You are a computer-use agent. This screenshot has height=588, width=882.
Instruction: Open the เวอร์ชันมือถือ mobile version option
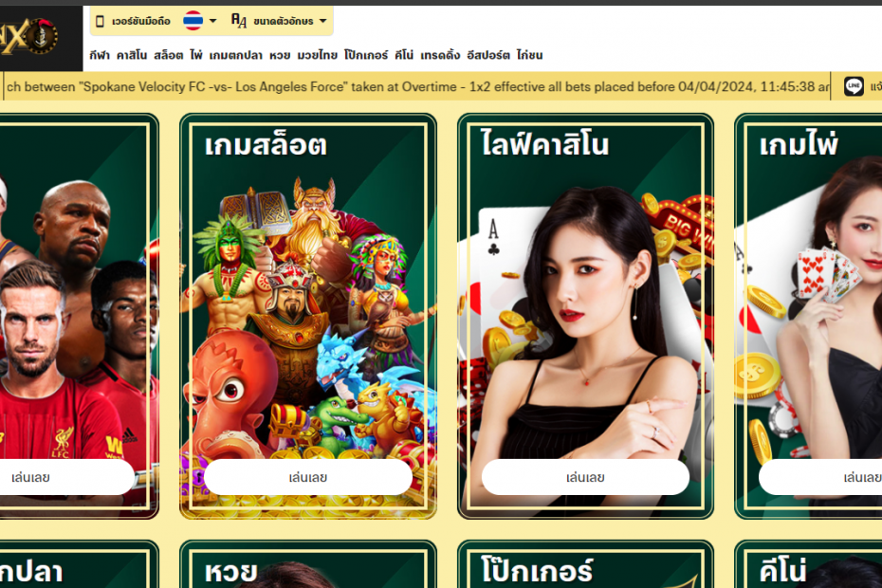[x=140, y=22]
